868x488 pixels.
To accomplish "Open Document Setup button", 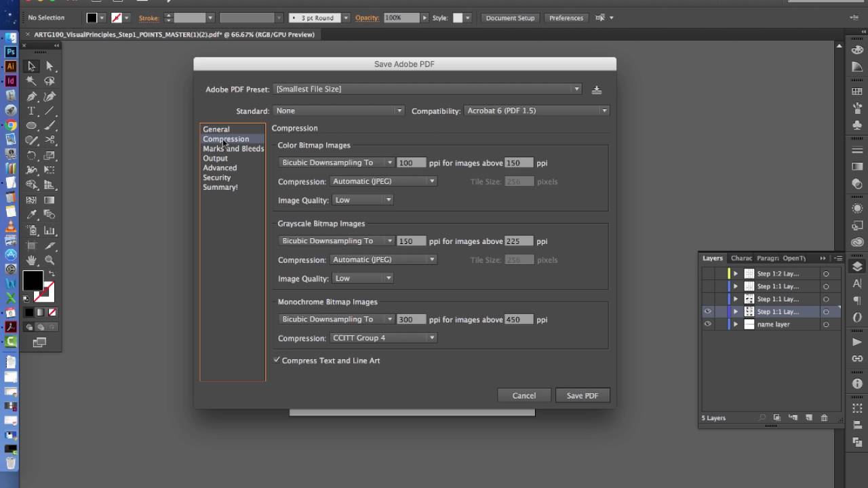I will (510, 18).
